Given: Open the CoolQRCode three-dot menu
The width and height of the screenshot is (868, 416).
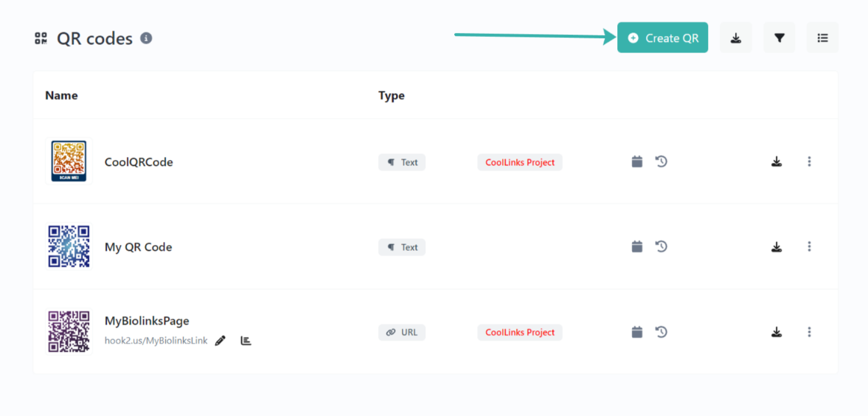Looking at the screenshot, I should tap(809, 162).
